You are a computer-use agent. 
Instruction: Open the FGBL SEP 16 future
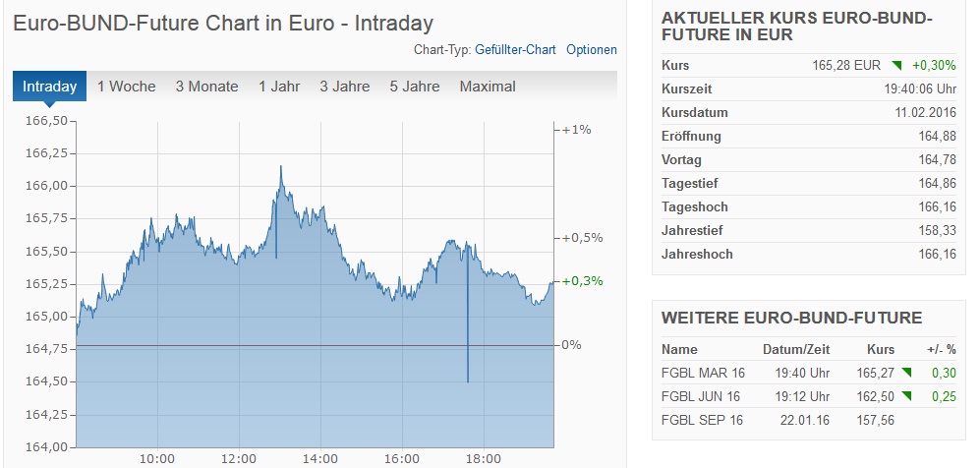(x=702, y=420)
